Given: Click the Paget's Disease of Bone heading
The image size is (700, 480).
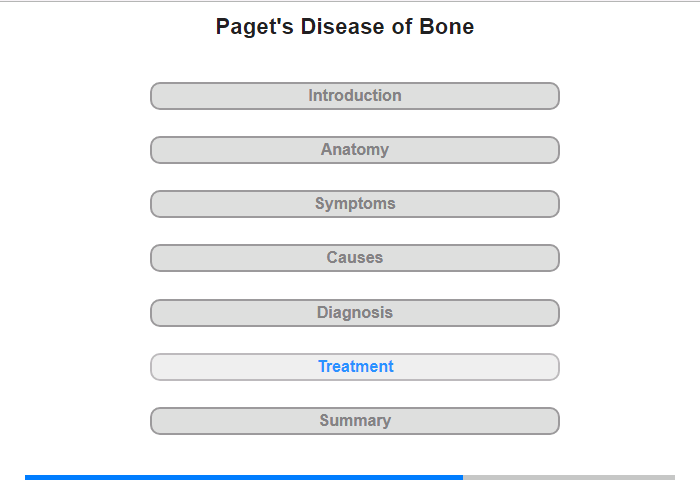Looking at the screenshot, I should (x=345, y=27).
